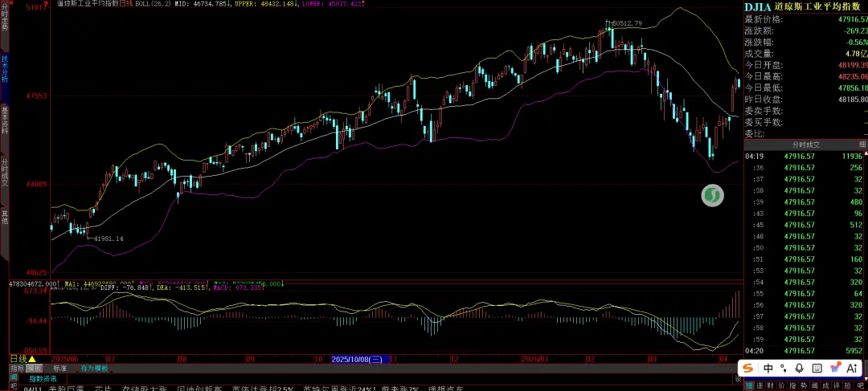868x391 pixels.
Task: Toggle the 中 Chinese input mode
Action: 768,368
